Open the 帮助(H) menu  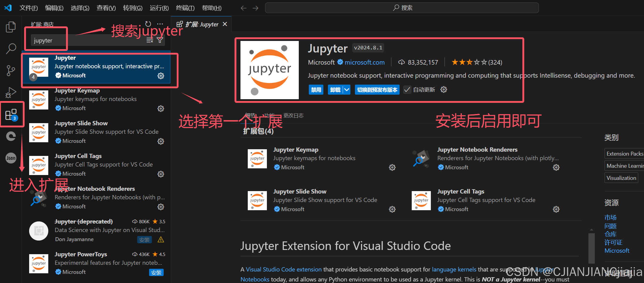click(x=212, y=8)
